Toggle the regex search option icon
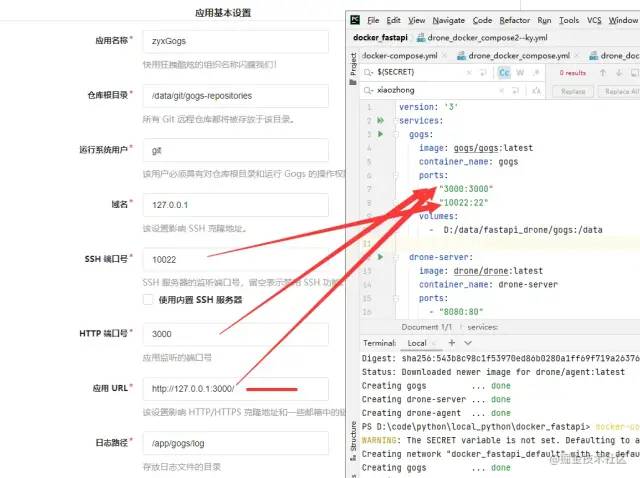This screenshot has height=478, width=640. (x=536, y=73)
